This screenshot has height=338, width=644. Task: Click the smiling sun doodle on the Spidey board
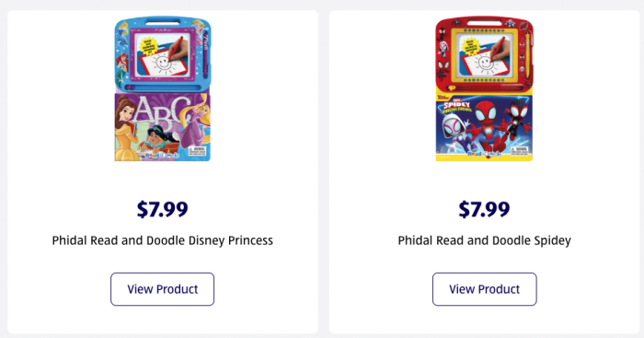tap(485, 63)
